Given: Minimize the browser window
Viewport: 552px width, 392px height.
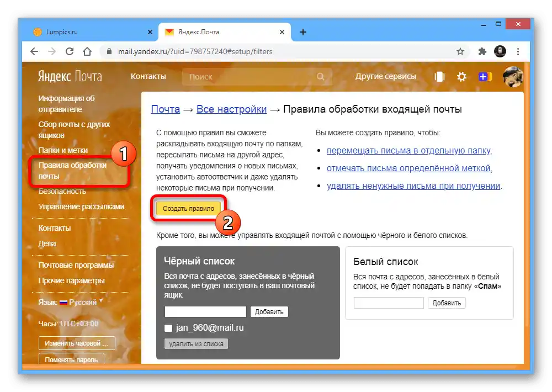Looking at the screenshot, I should click(484, 24).
